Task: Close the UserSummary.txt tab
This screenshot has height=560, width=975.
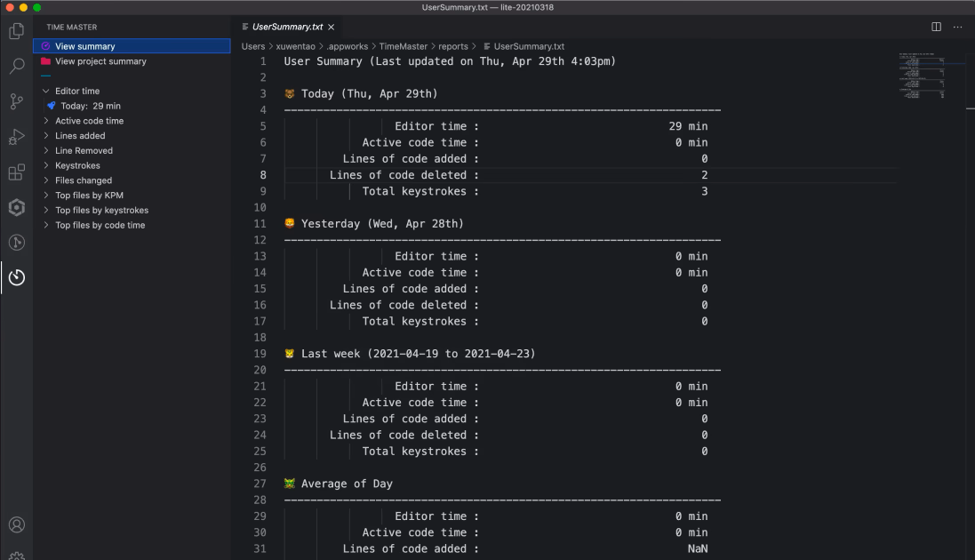Action: 332,27
